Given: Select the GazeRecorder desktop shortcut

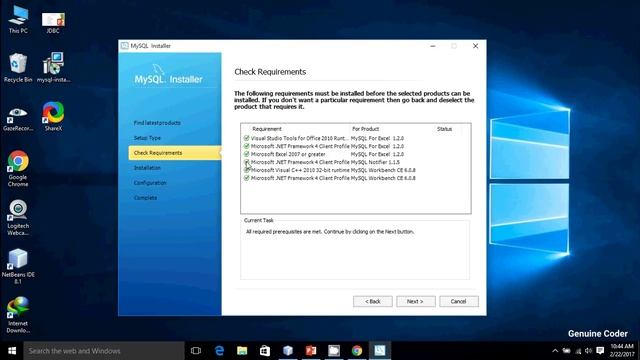Looking at the screenshot, I should pyautogui.click(x=18, y=119).
